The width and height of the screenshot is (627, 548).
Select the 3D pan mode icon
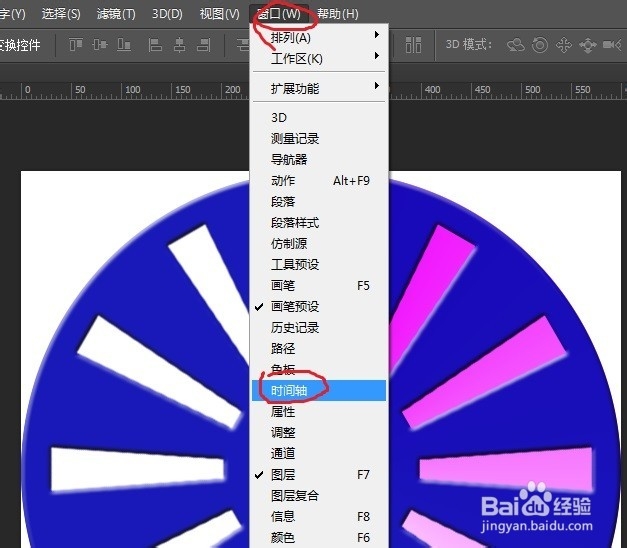564,45
